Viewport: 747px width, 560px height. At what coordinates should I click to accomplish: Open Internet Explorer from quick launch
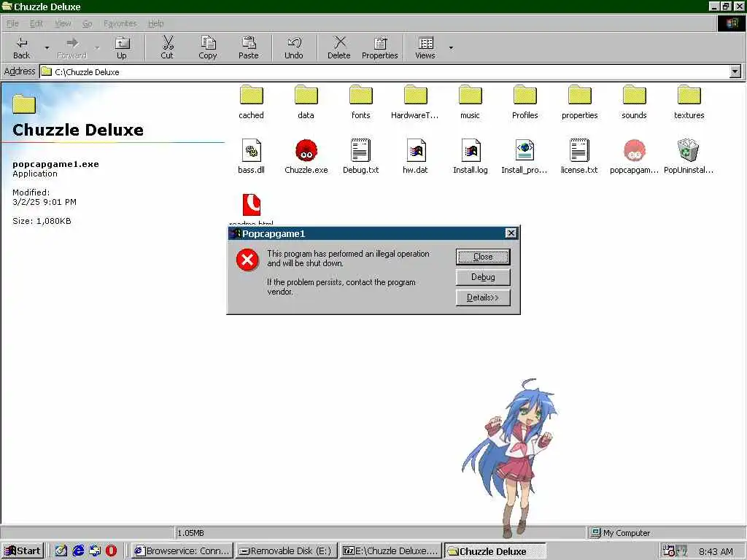point(78,551)
